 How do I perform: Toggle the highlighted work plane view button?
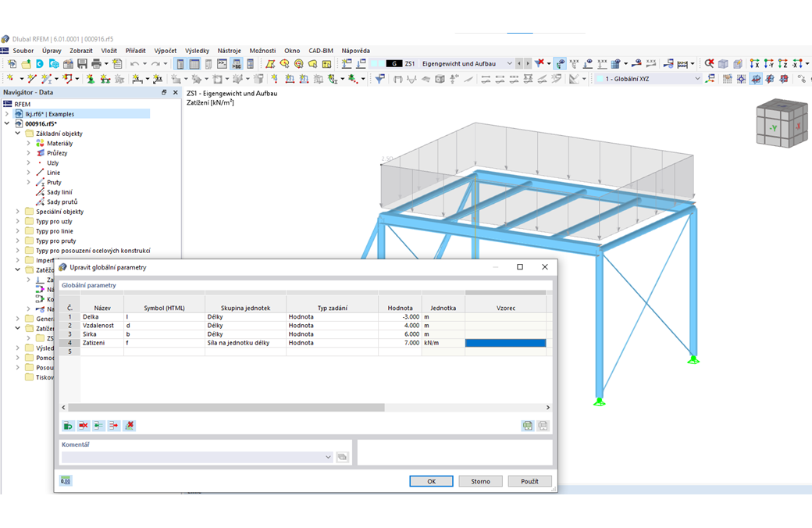pyautogui.click(x=756, y=79)
